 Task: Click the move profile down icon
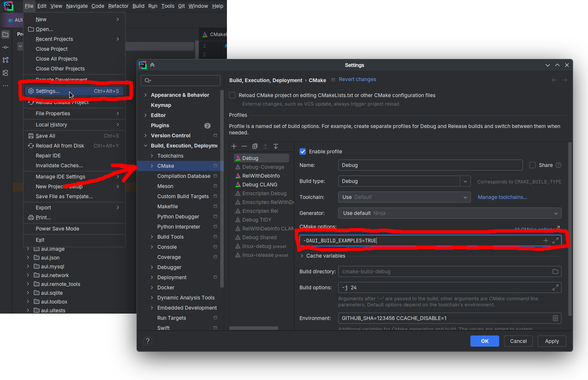click(x=276, y=146)
